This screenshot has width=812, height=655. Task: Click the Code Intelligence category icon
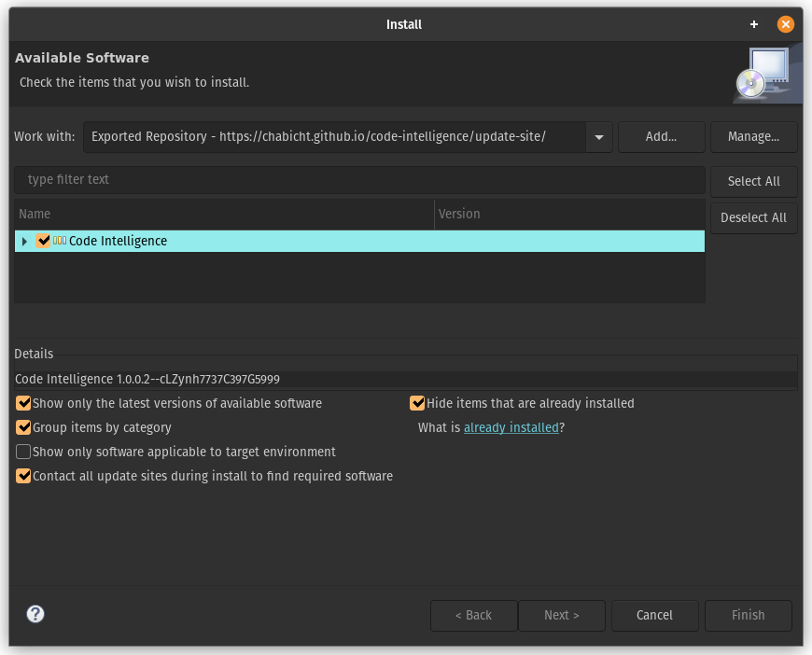[60, 241]
